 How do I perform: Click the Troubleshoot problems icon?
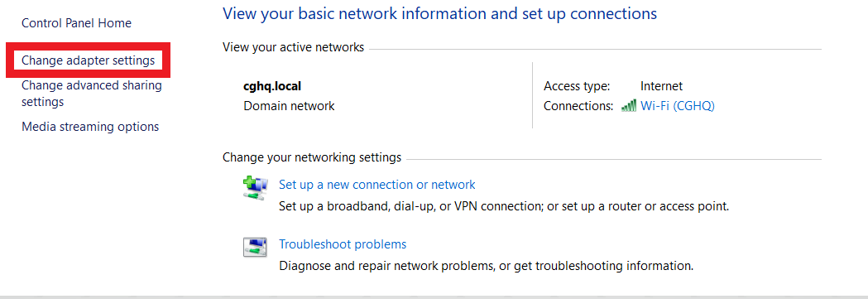point(255,247)
